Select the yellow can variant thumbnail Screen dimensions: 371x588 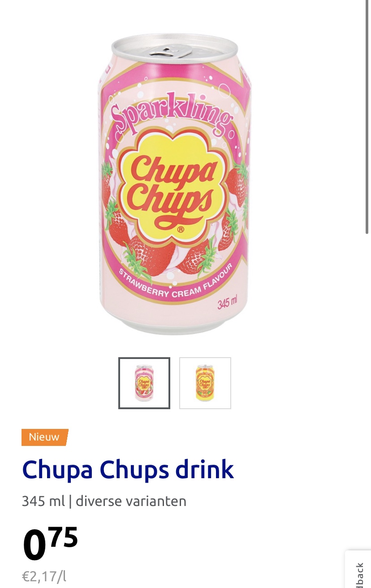(x=205, y=383)
